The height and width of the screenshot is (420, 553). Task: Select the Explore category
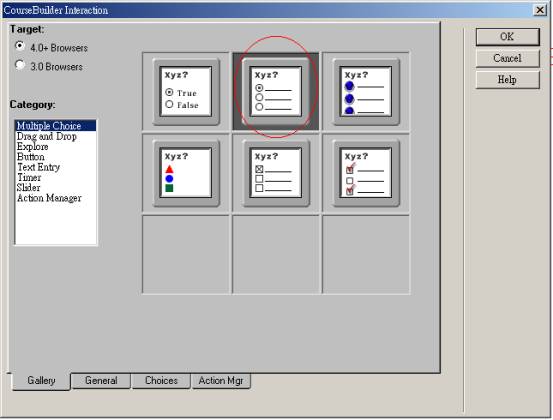(x=32, y=147)
